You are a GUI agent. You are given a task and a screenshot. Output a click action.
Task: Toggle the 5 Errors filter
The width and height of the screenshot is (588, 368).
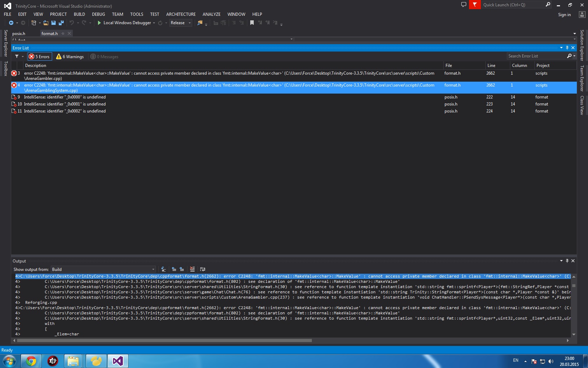[40, 56]
